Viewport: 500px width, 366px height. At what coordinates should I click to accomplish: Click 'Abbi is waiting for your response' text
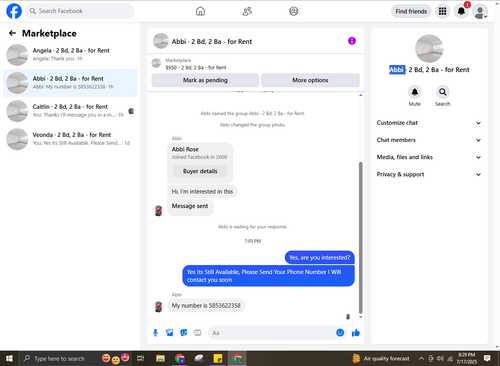point(252,227)
